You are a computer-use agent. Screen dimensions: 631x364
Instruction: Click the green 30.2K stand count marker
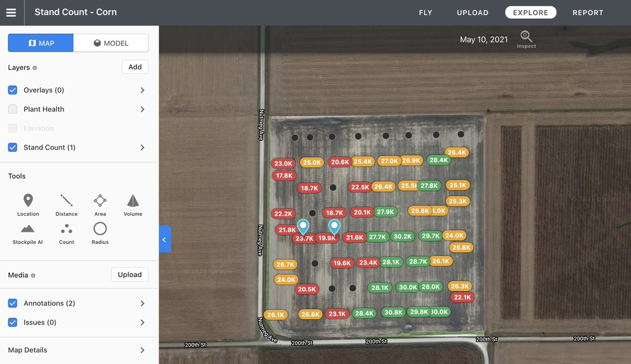coord(403,236)
